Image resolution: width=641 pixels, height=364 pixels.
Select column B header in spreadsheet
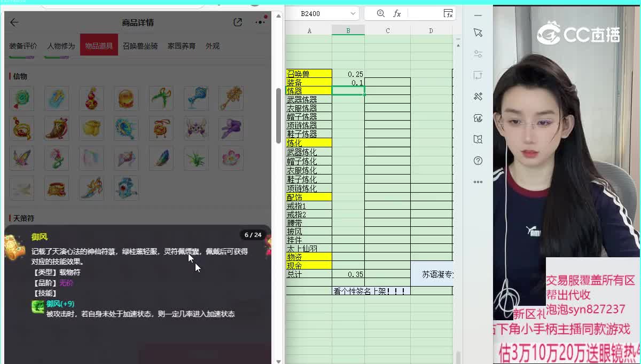coord(348,31)
